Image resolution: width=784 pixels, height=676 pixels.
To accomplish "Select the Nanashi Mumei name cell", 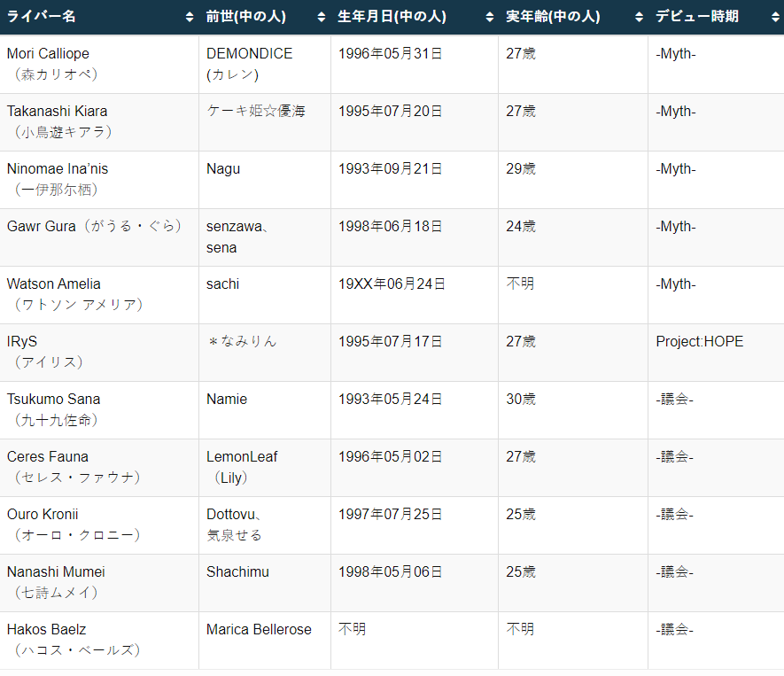I will click(99, 582).
